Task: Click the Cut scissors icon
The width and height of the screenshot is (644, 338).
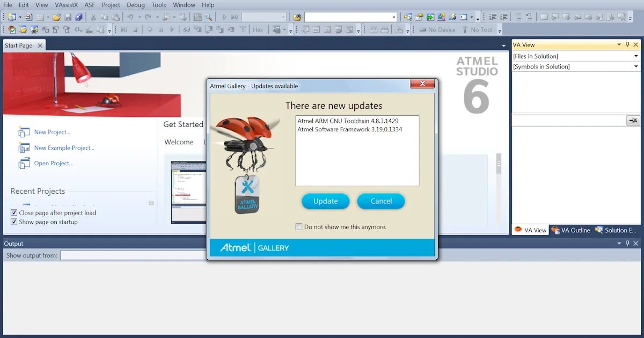Action: [93, 17]
